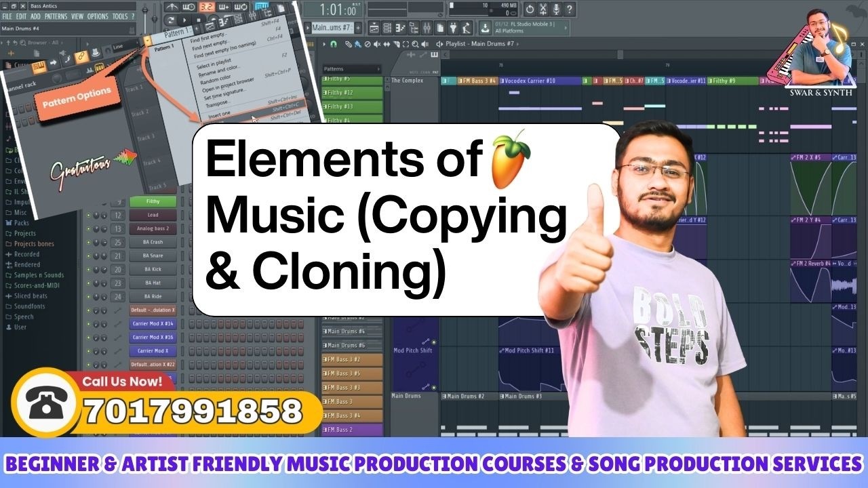The image size is (868, 488).
Task: Choose 'Rename and color...' in the pattern menu
Action: (219, 71)
